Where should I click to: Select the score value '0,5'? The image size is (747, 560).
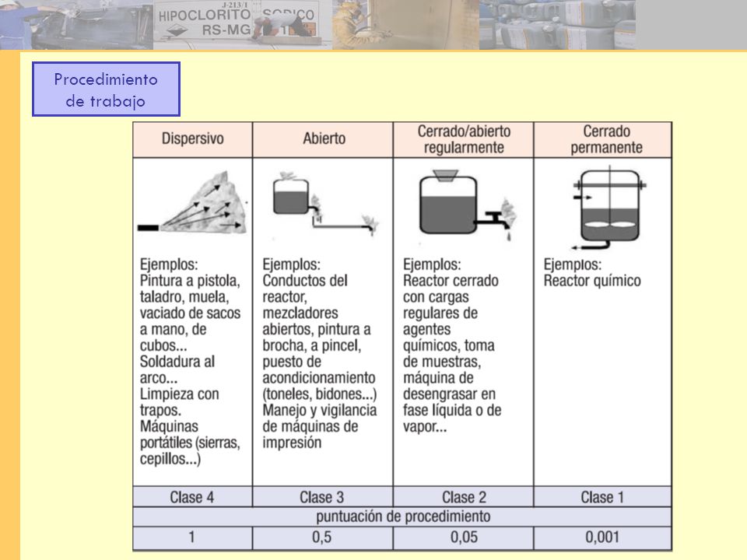(322, 537)
